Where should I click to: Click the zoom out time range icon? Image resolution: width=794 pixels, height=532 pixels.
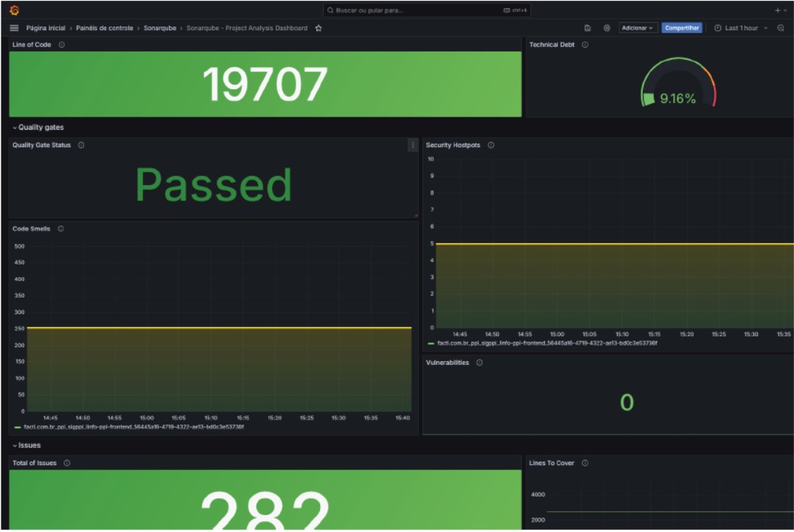point(781,28)
